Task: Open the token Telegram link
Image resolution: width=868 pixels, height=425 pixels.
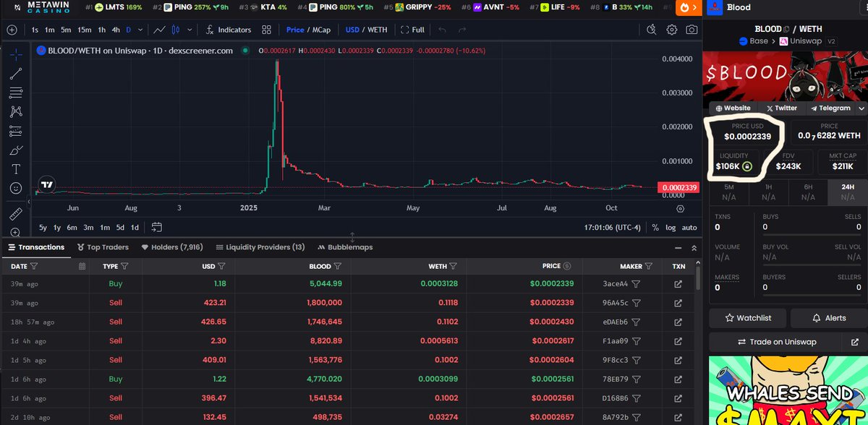Action: (x=830, y=108)
